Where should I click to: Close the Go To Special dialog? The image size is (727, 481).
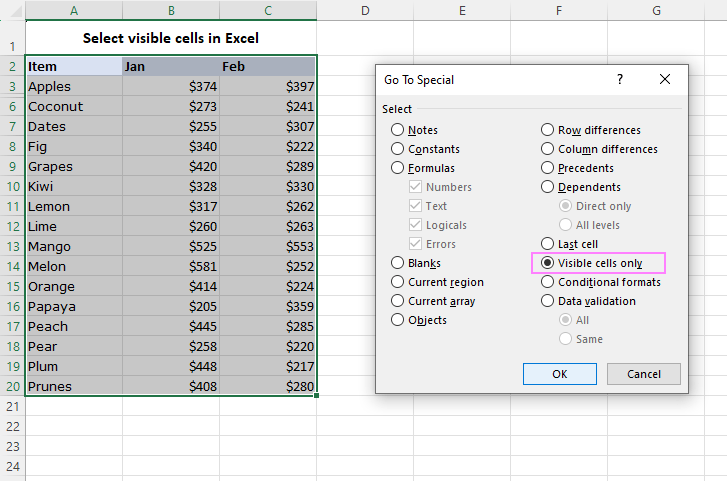point(665,79)
